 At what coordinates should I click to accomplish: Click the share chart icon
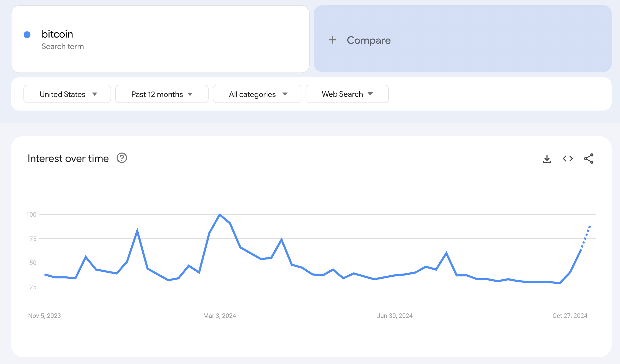(x=589, y=159)
